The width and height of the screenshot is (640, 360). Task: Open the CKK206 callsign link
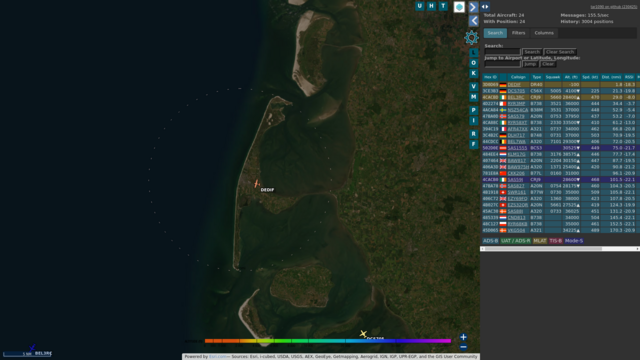(x=516, y=173)
